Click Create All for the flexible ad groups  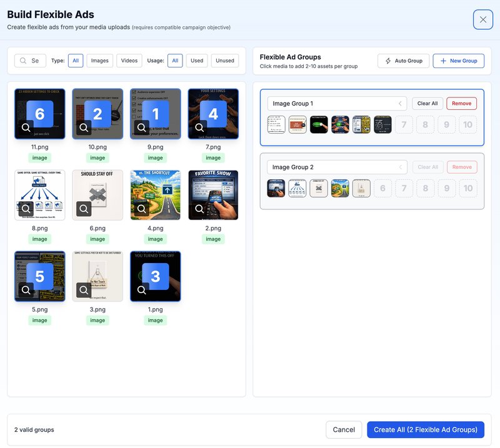[426, 429]
